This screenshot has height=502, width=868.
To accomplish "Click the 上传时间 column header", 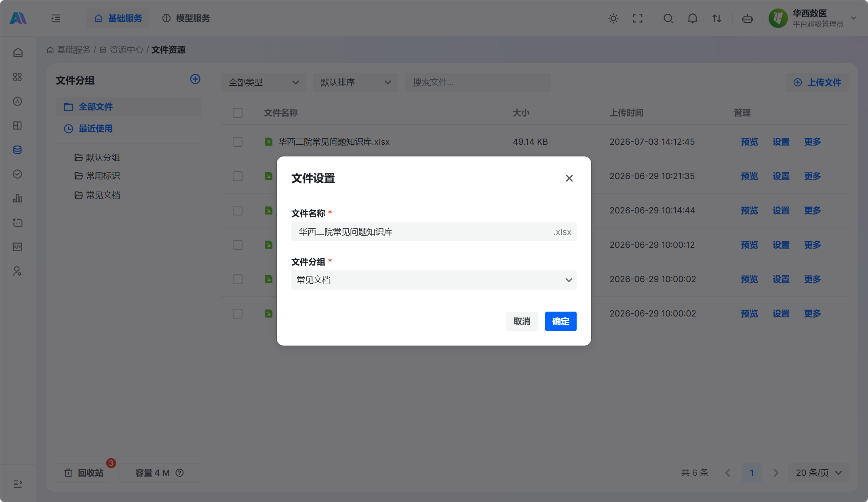I will point(626,113).
